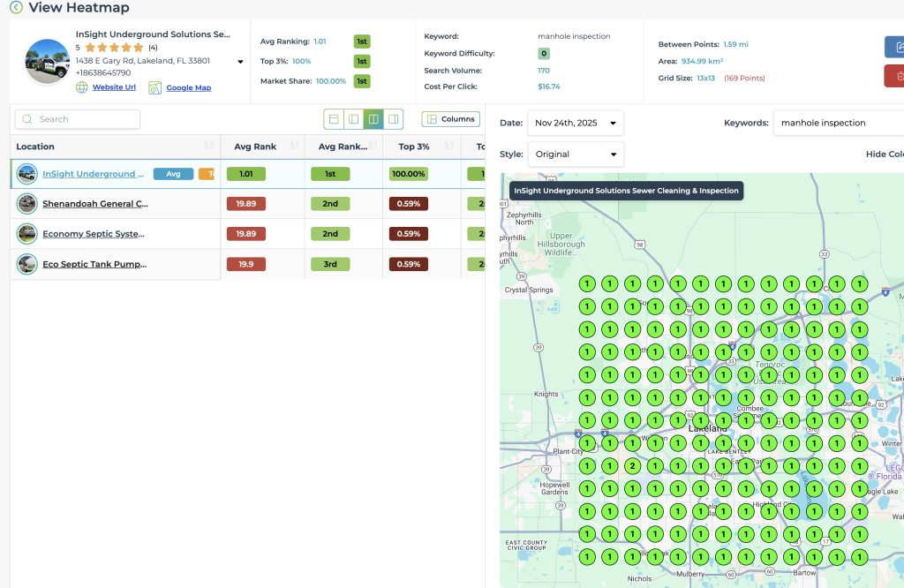Open the Website Url link

click(114, 87)
